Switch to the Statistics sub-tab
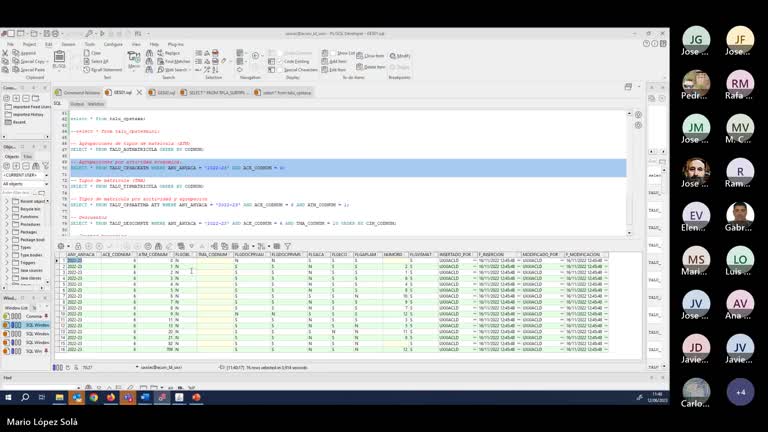768x432 pixels. pos(96,104)
